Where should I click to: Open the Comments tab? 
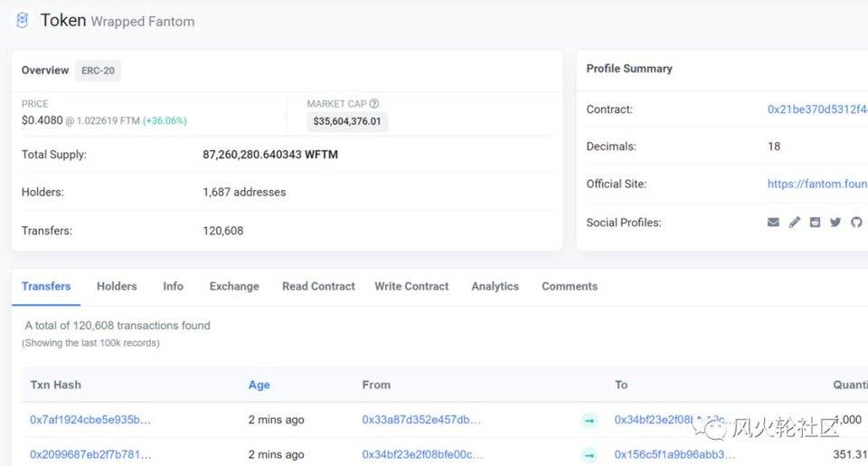click(x=570, y=287)
